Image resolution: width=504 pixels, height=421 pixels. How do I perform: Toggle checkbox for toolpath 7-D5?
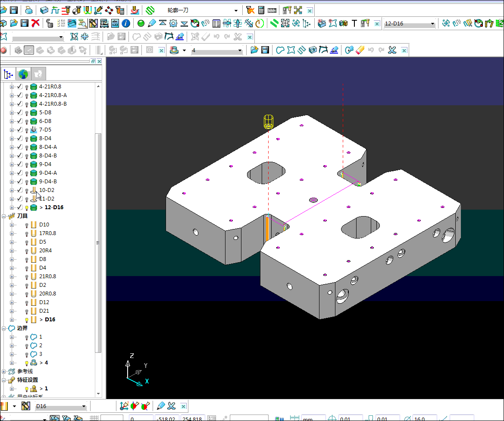19,129
